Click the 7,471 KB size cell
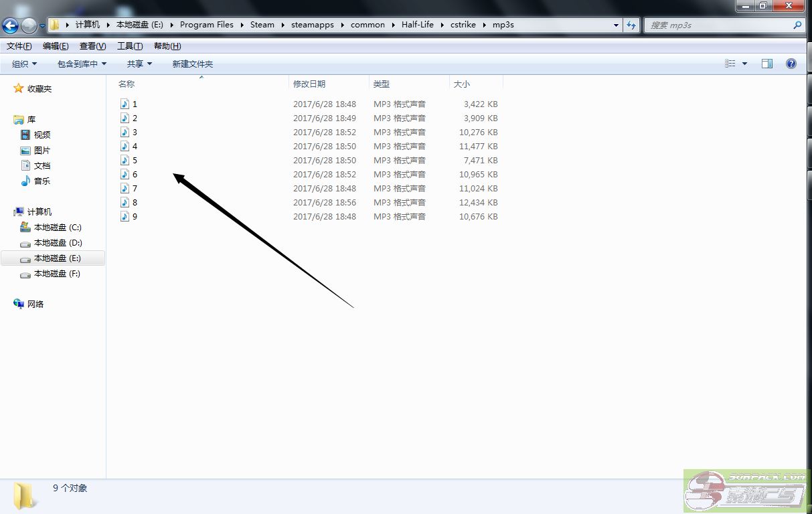Image resolution: width=812 pixels, height=514 pixels. pos(481,160)
